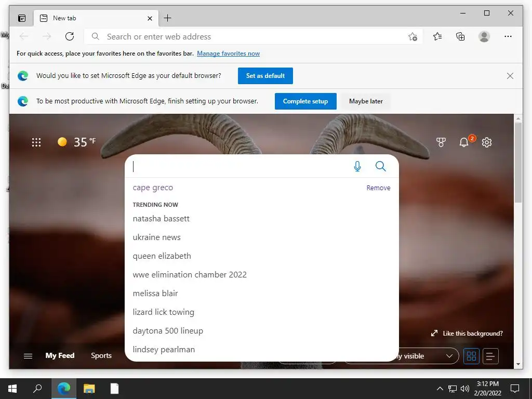This screenshot has height=399, width=532.
Task: Select trending suggestion ukraine news
Action: coord(156,237)
